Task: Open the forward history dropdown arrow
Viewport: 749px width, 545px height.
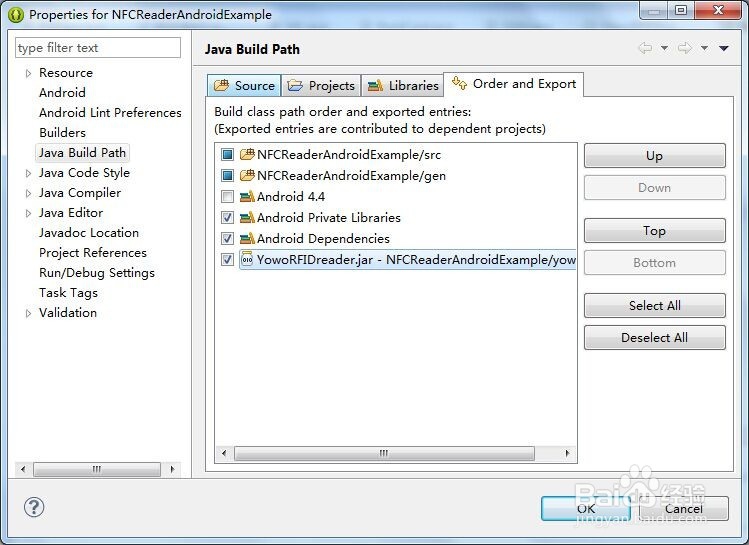Action: tap(704, 48)
